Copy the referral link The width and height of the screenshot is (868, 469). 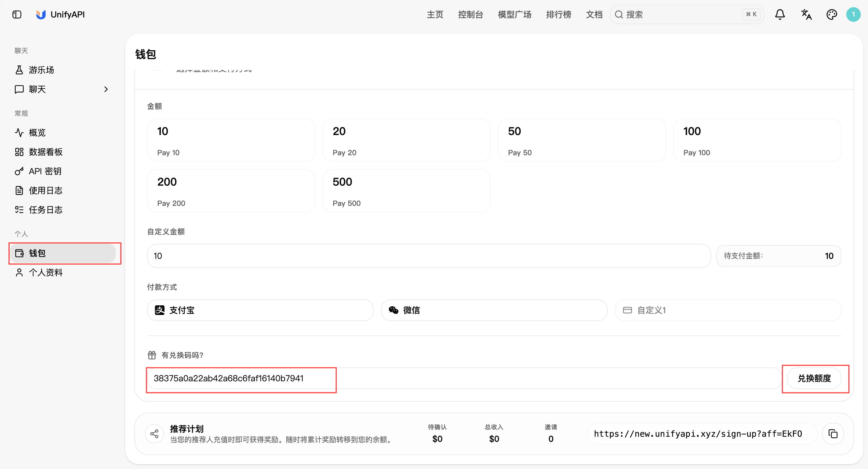click(833, 434)
